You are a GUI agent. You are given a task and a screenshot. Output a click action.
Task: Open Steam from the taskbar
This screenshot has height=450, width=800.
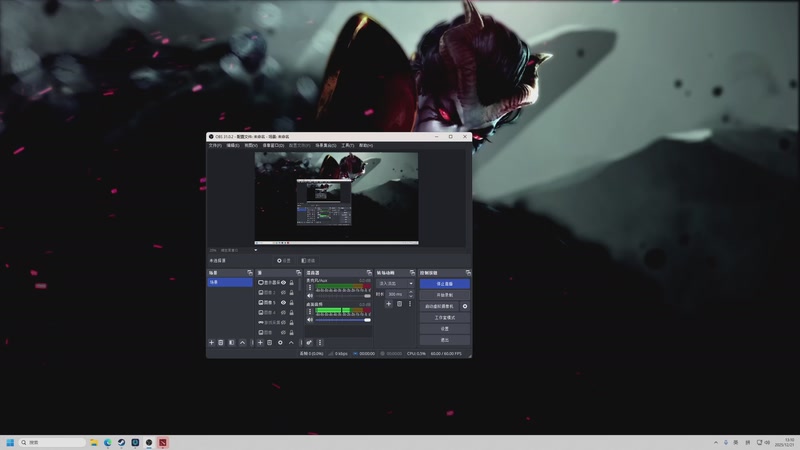[121, 442]
